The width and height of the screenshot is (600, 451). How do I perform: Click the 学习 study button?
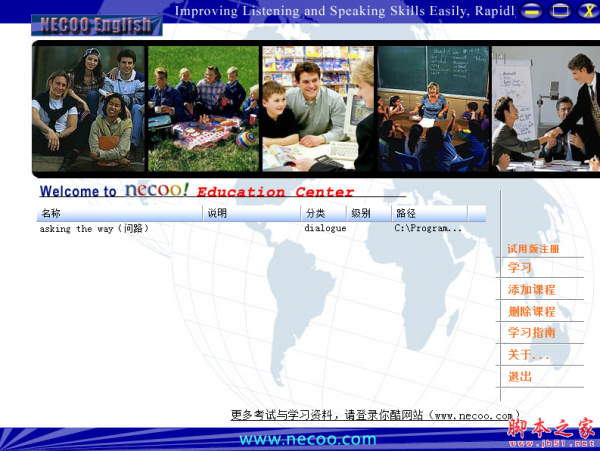tap(519, 267)
